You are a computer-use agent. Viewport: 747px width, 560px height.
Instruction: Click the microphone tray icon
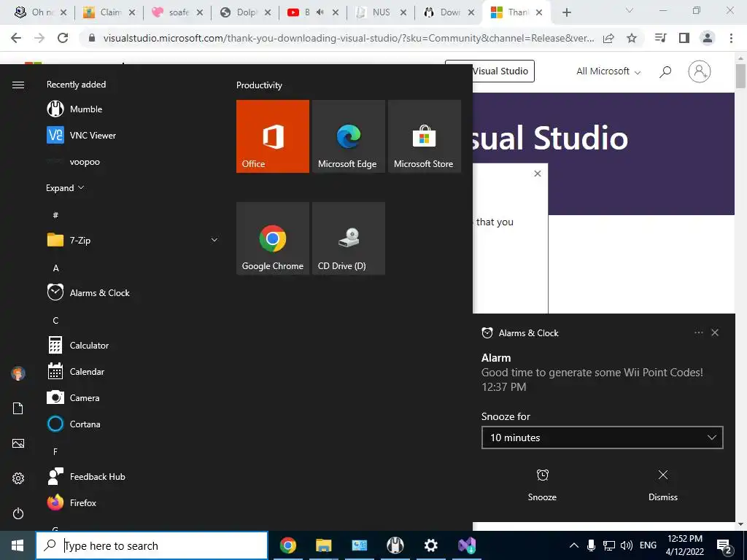tap(591, 545)
